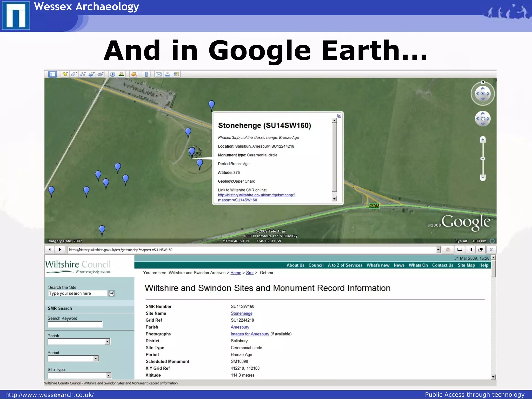The height and width of the screenshot is (399, 532).
Task: Open Images for Amesbury link
Action: (x=250, y=334)
